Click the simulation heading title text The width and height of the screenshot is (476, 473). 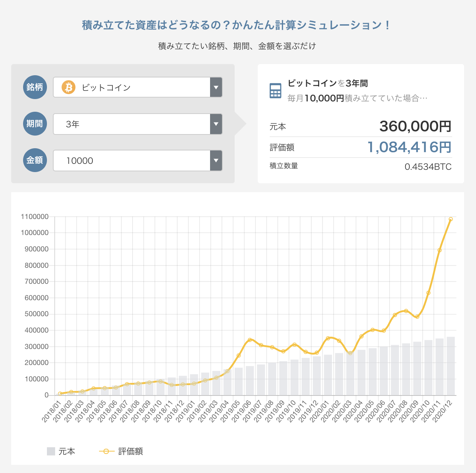coord(237,25)
